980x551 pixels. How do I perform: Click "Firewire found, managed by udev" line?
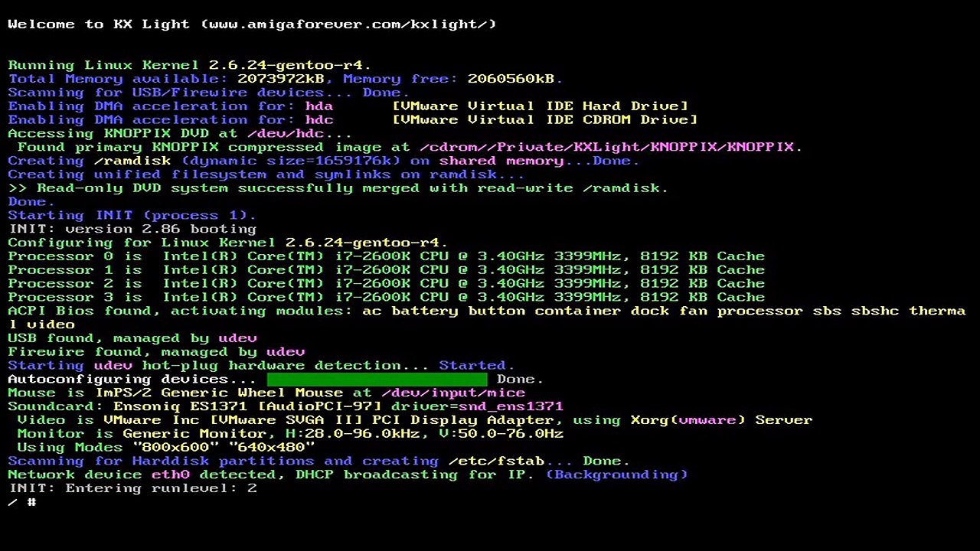156,352
